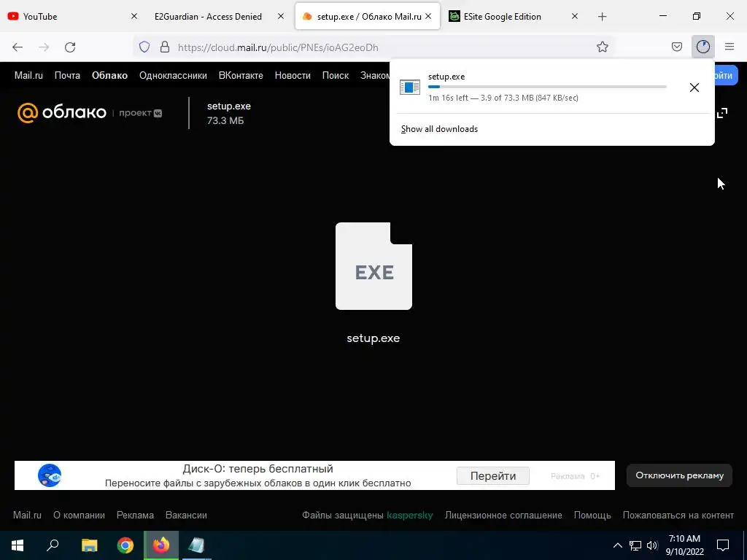Open network status tray icon
747x560 pixels.
(x=635, y=545)
